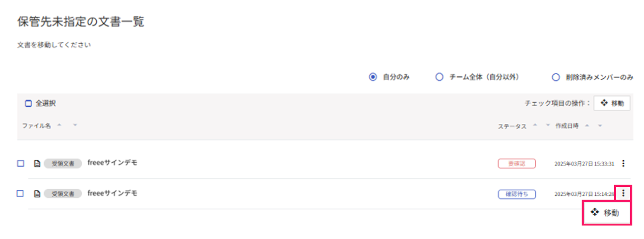Click move arrows icon in the 移動 popup
Screen dimensions: 644x239
pos(595,212)
